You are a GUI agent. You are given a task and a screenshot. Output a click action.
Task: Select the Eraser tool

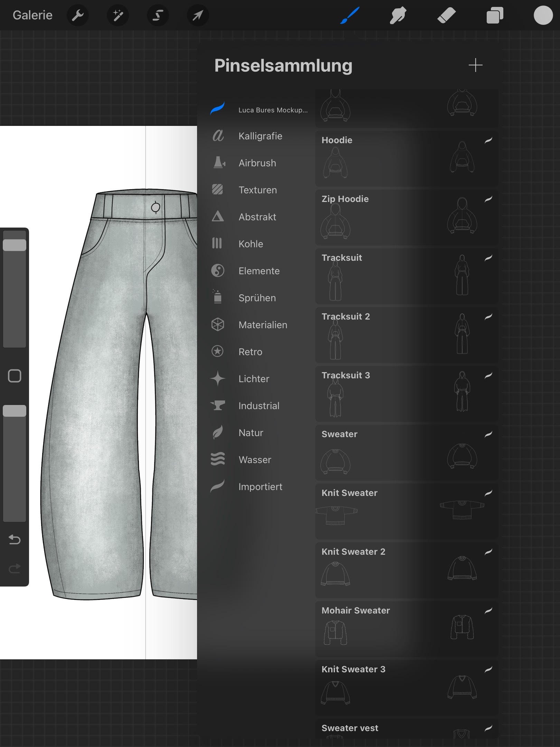(x=446, y=15)
